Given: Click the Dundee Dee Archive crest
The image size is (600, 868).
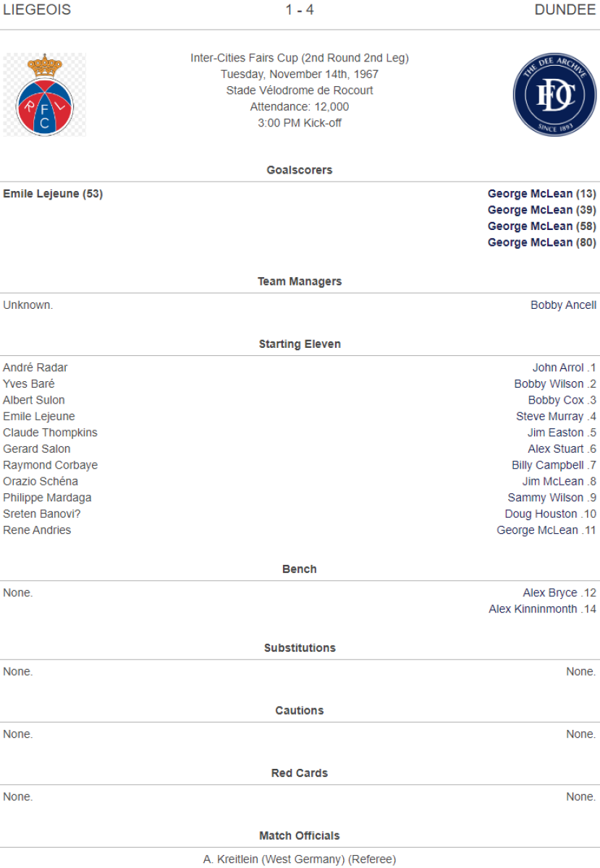Looking at the screenshot, I should [x=554, y=95].
